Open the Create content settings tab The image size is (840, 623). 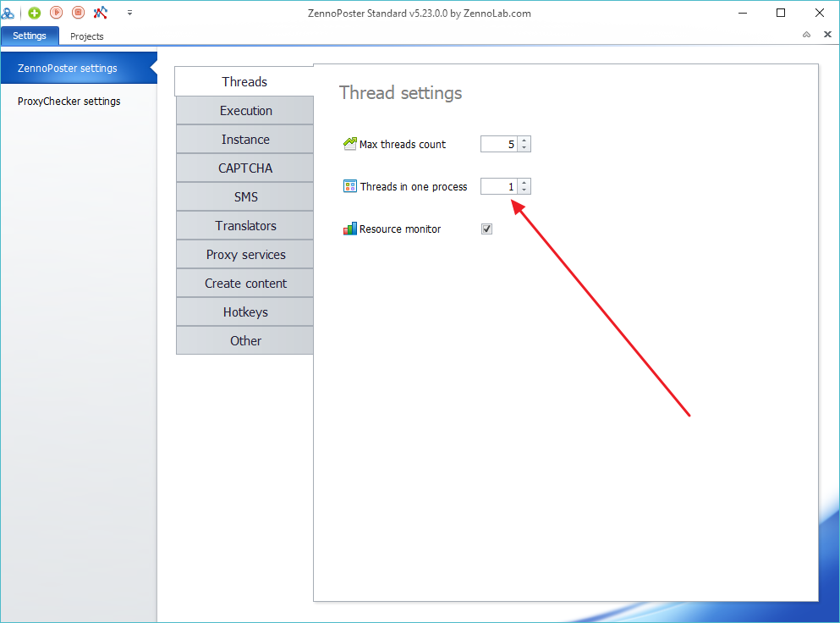[245, 283]
